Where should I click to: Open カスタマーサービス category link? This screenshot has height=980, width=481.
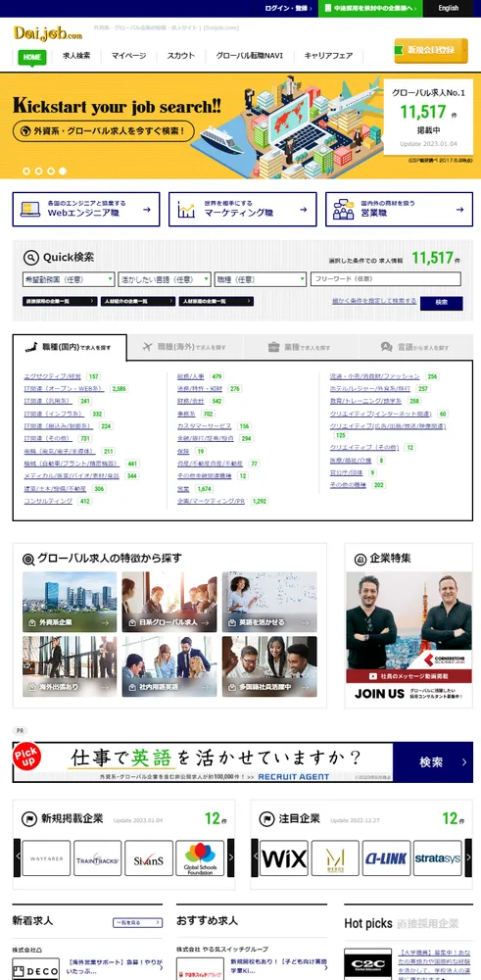click(205, 426)
